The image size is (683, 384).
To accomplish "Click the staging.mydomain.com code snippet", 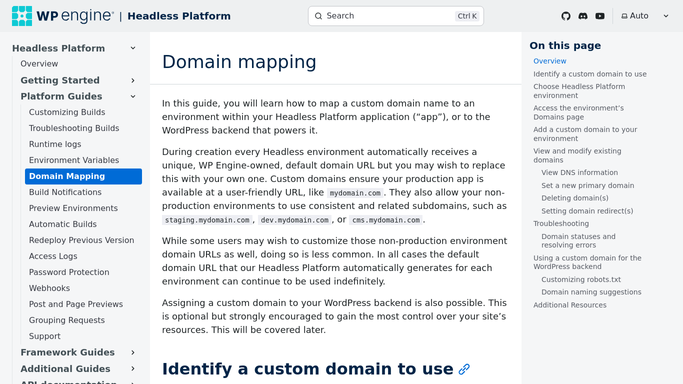I will pyautogui.click(x=207, y=220).
